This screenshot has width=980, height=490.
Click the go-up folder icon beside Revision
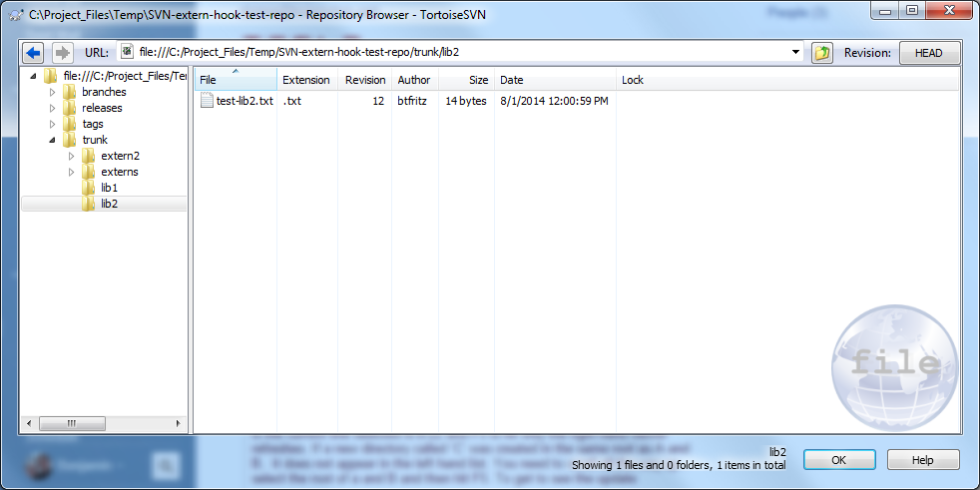coord(822,53)
